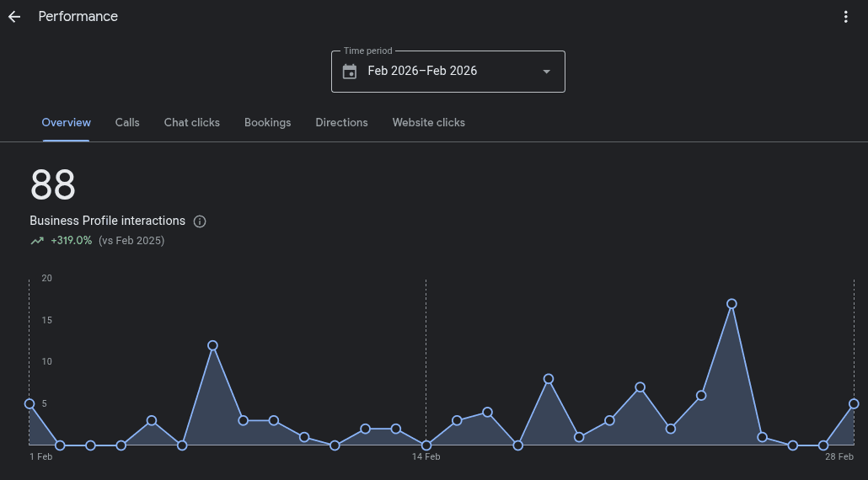Go back using the arrow icon
This screenshot has width=868, height=480.
click(14, 17)
